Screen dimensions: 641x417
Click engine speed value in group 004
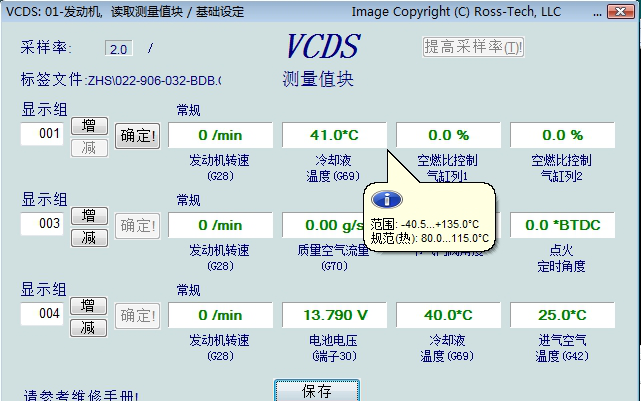pyautogui.click(x=220, y=315)
